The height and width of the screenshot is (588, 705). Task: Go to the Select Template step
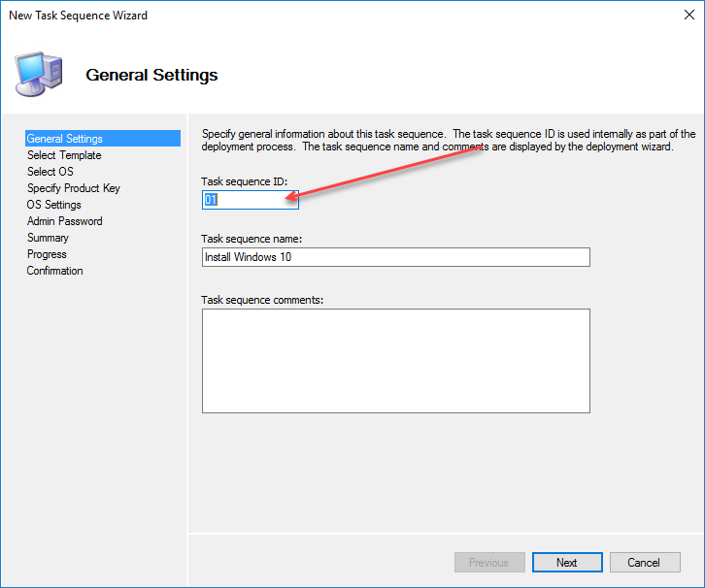[x=64, y=155]
